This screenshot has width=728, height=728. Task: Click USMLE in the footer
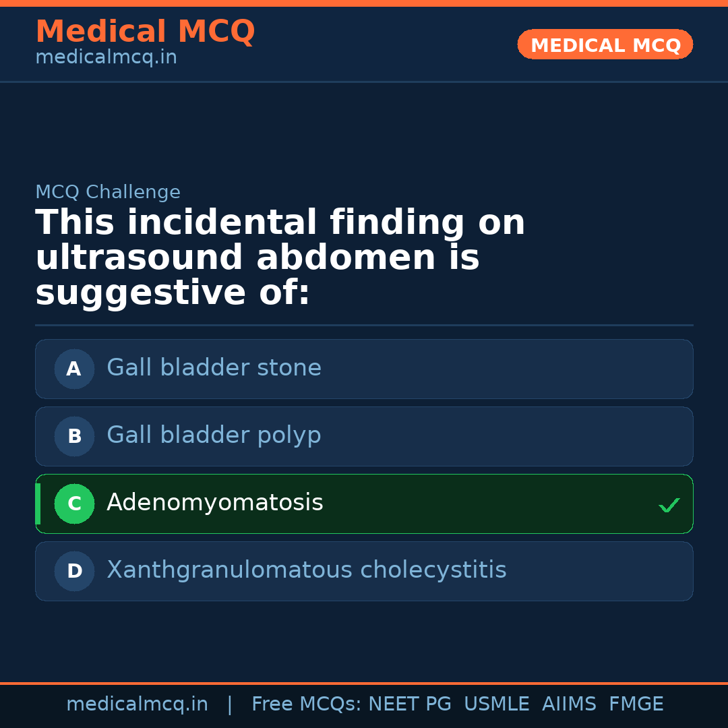click(496, 704)
